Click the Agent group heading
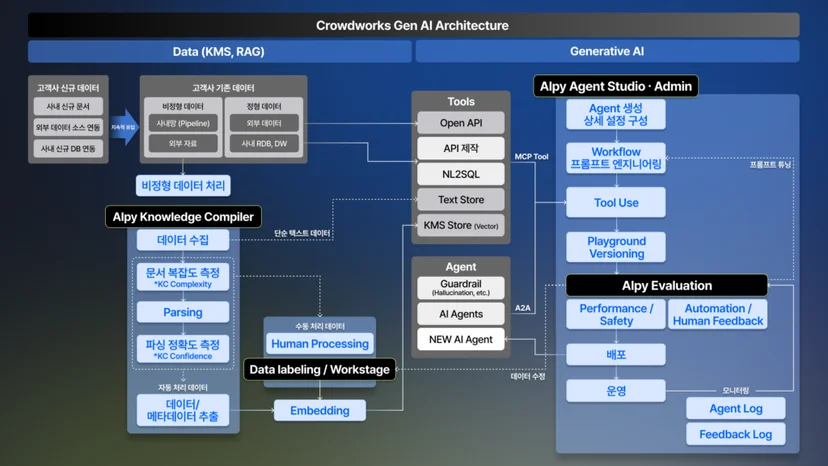828x466 pixels. [x=461, y=267]
